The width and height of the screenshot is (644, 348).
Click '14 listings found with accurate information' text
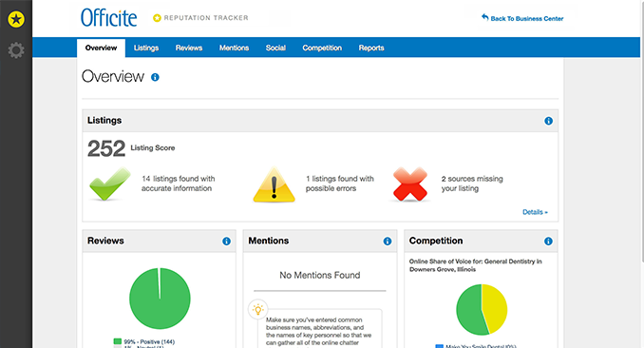[x=179, y=184]
